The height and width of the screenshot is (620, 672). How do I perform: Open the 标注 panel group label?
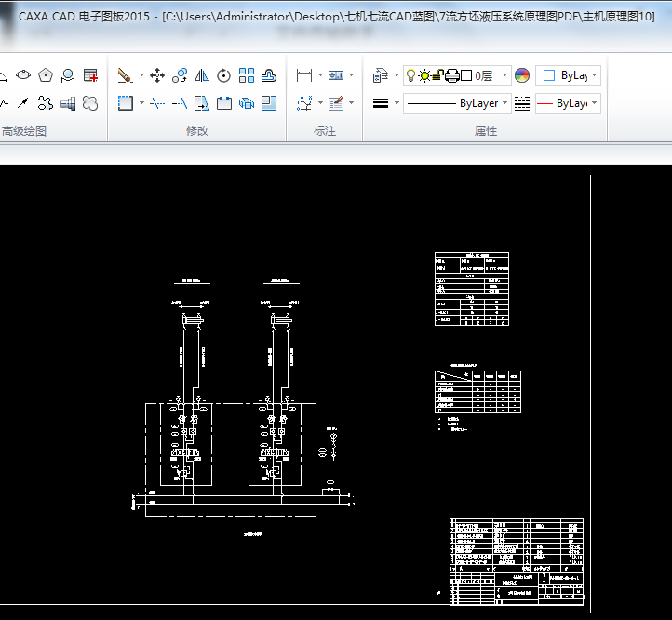[x=325, y=131]
